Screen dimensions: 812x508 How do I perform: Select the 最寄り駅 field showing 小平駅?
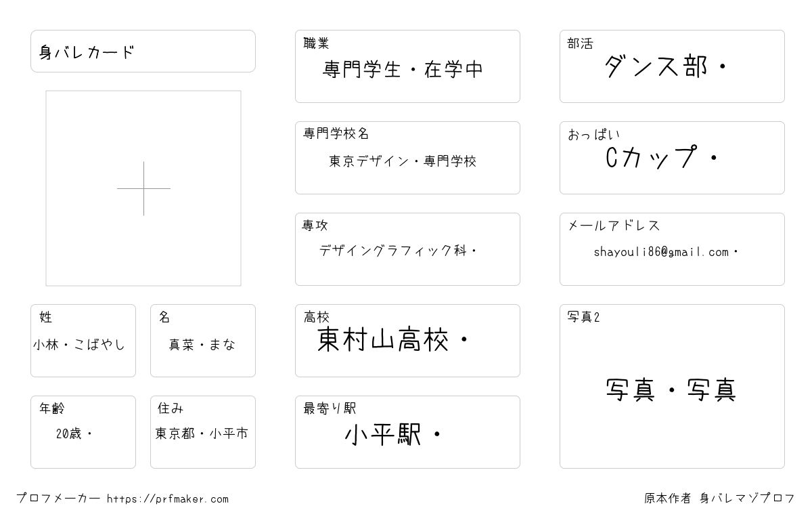click(407, 432)
